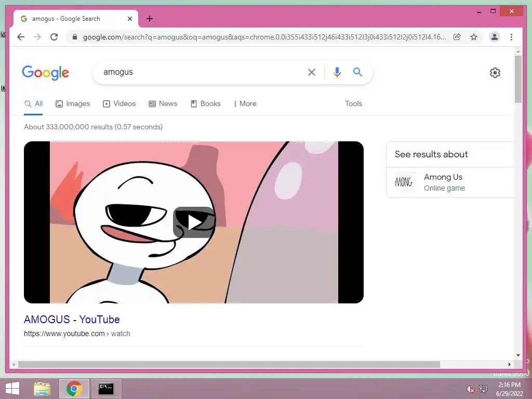The height and width of the screenshot is (399, 532).
Task: Open the Among Us online game result
Action: (x=450, y=182)
